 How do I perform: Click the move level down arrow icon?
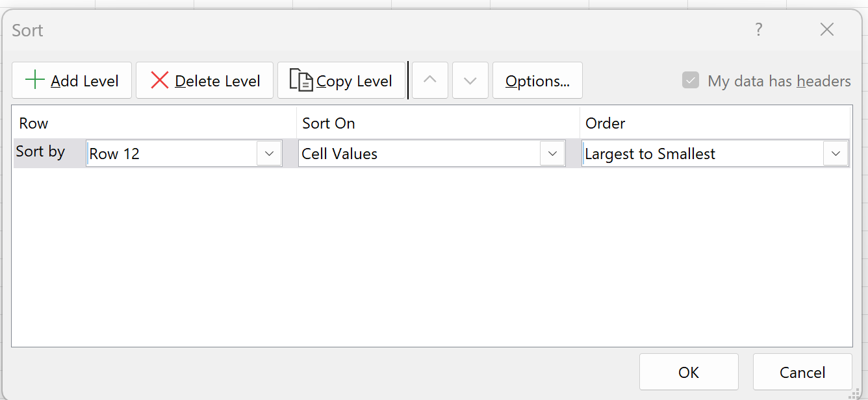point(470,80)
